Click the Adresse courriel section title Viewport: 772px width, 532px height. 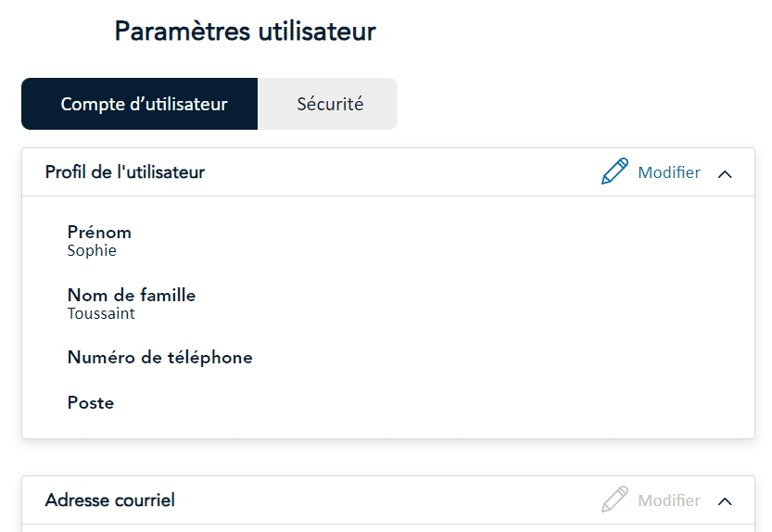click(109, 500)
